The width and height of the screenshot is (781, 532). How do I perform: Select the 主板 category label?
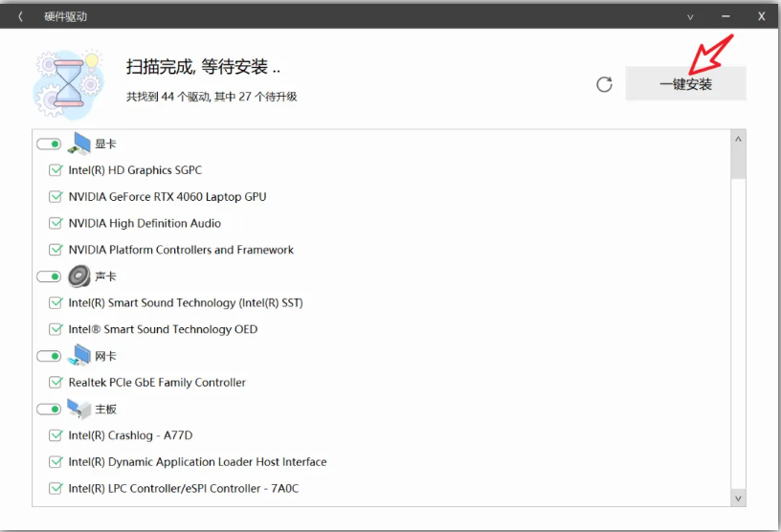click(x=105, y=409)
